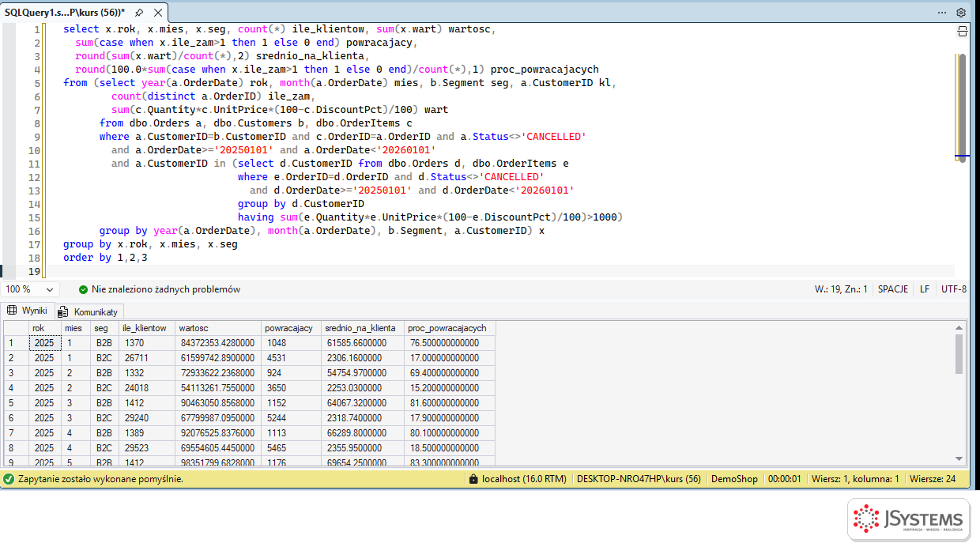Click the 'rok' column header

point(44,328)
